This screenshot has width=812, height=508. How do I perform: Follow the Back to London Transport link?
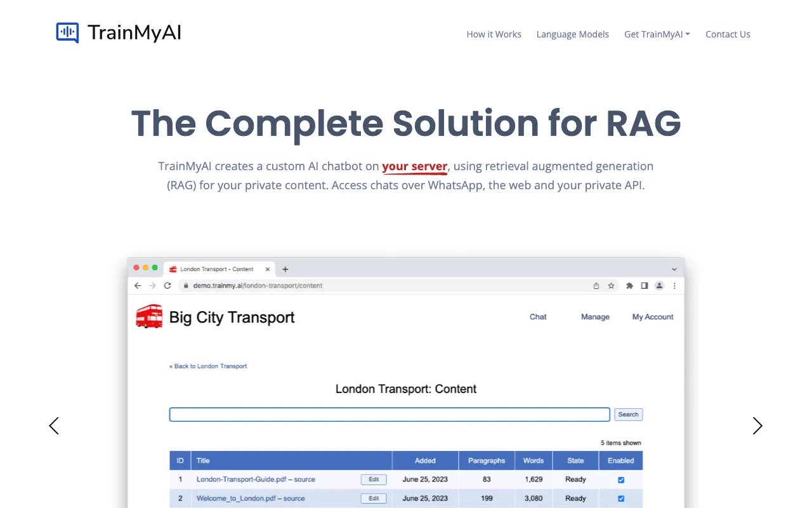[208, 366]
